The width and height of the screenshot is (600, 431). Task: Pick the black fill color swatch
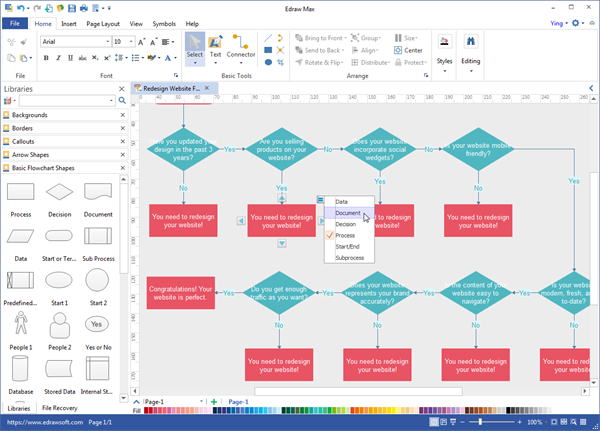pyautogui.click(x=508, y=410)
